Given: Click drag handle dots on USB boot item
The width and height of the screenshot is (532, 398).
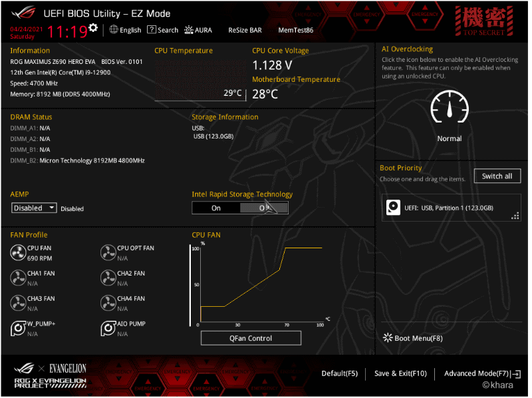Looking at the screenshot, I should [x=516, y=216].
